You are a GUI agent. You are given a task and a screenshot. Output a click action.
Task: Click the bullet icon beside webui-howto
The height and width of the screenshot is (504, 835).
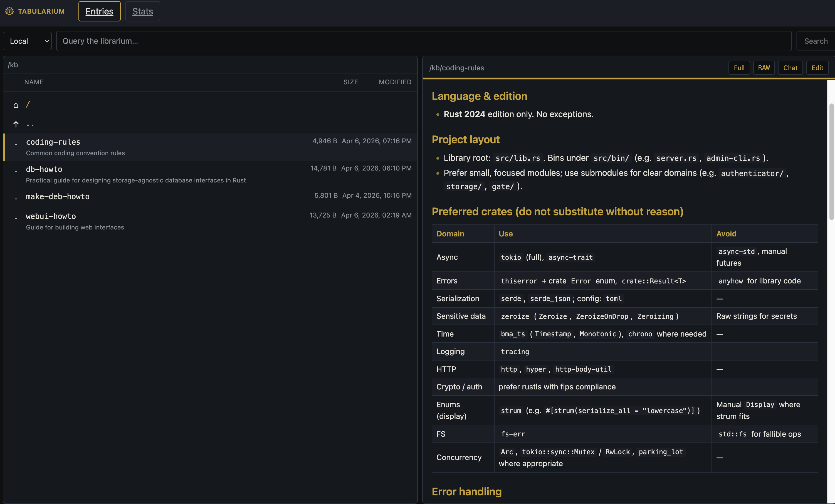click(16, 219)
